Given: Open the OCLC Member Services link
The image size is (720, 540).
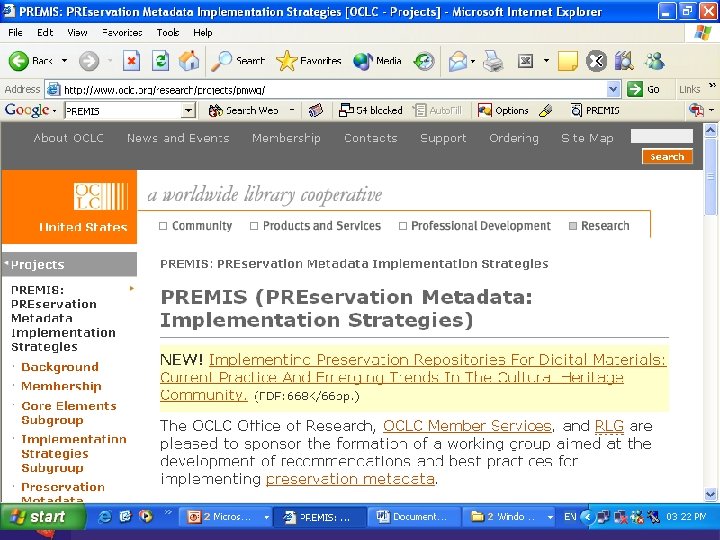Looking at the screenshot, I should (467, 426).
